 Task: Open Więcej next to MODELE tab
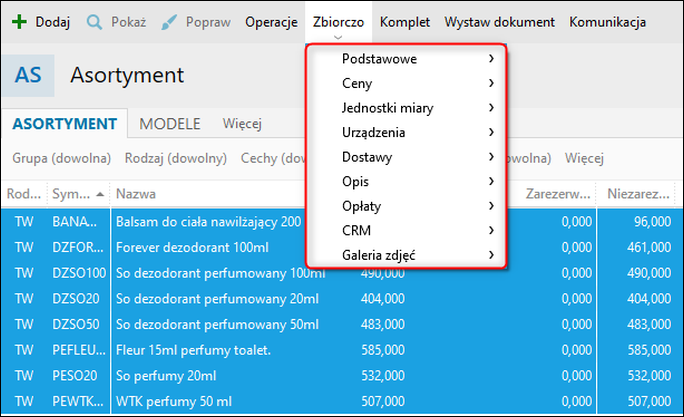pos(242,124)
